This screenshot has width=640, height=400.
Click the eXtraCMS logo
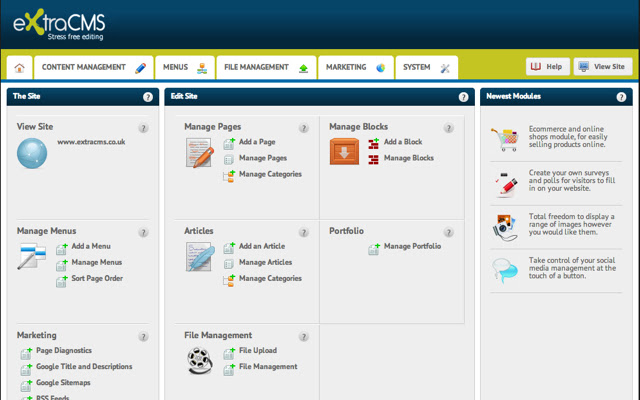pos(59,24)
